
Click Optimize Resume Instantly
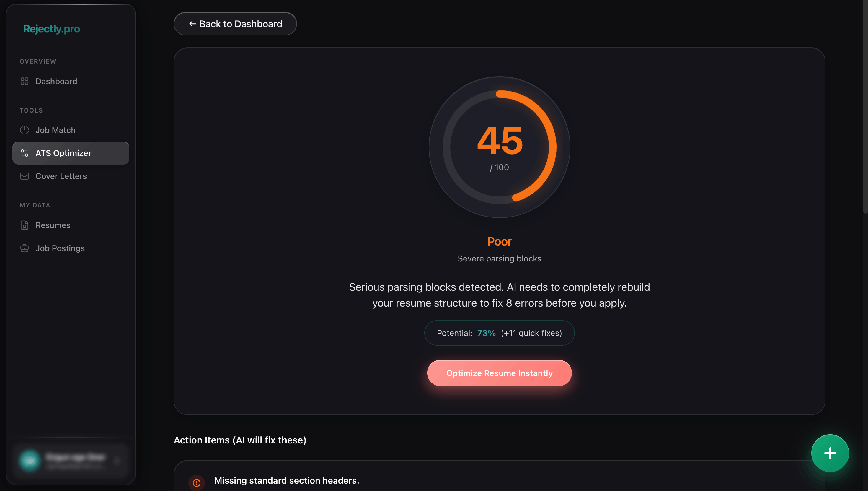pos(499,373)
